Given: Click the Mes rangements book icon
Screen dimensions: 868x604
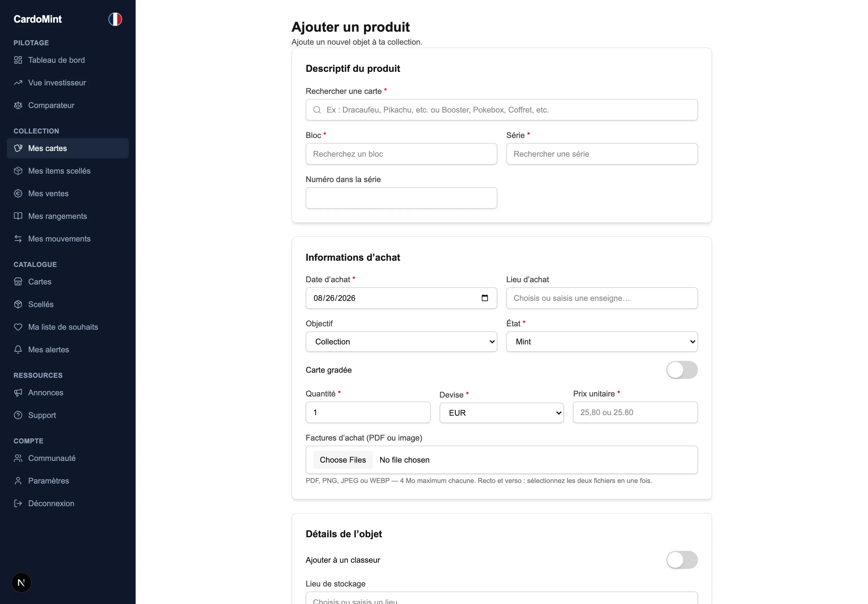Looking at the screenshot, I should (x=18, y=216).
